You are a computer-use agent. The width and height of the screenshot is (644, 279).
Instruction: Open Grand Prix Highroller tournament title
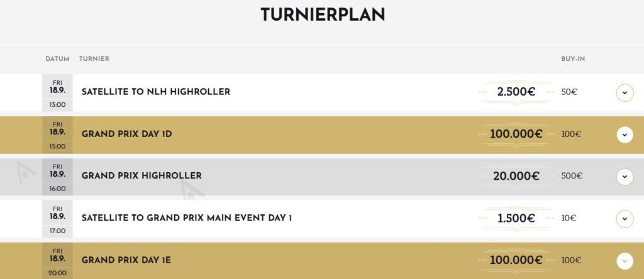(142, 175)
